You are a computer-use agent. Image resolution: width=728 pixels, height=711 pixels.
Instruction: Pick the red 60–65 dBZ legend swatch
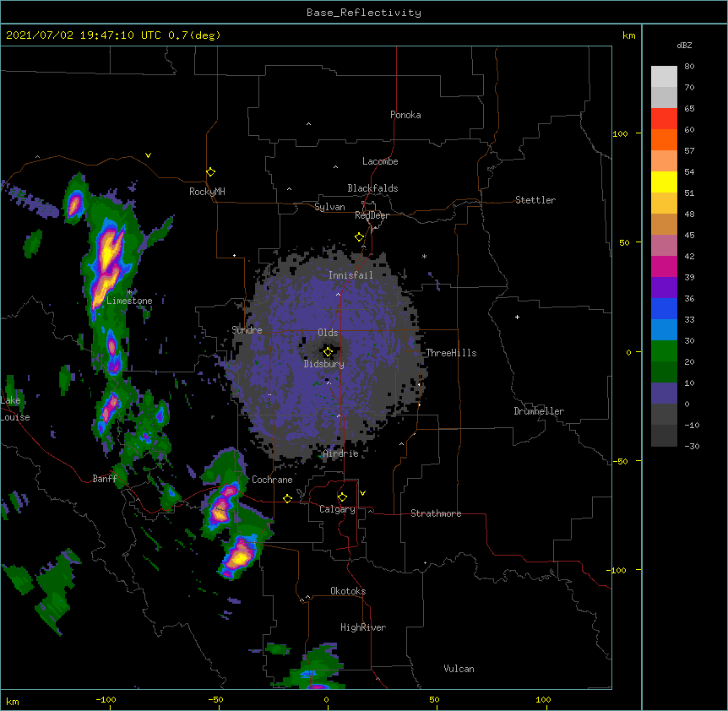click(x=664, y=119)
